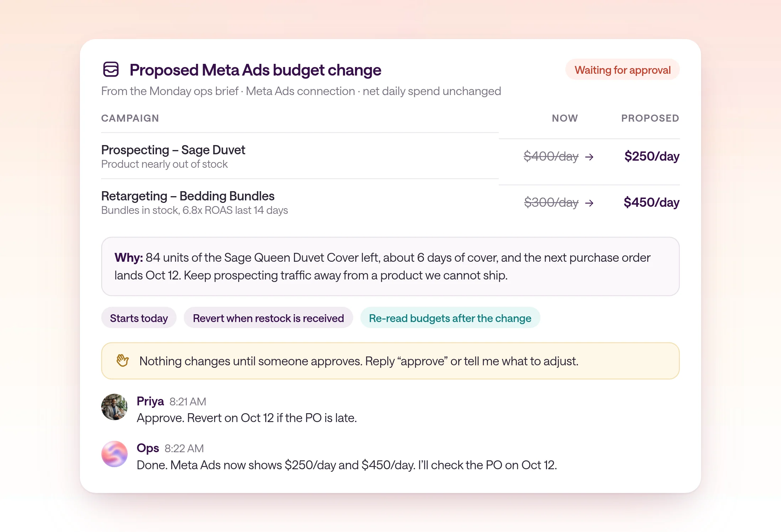Screen dimensions: 781x532
Task: Open the Ops gradient avatar
Action: (114, 454)
